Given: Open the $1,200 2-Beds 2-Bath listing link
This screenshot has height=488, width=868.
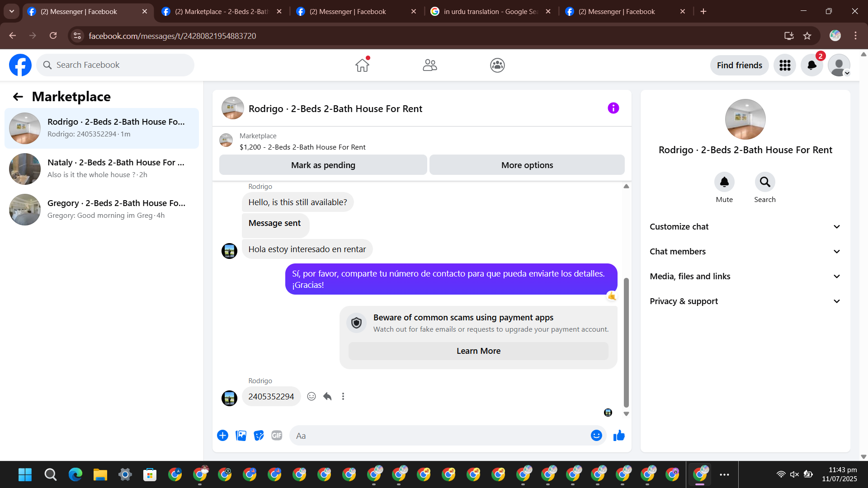Looking at the screenshot, I should tap(302, 147).
